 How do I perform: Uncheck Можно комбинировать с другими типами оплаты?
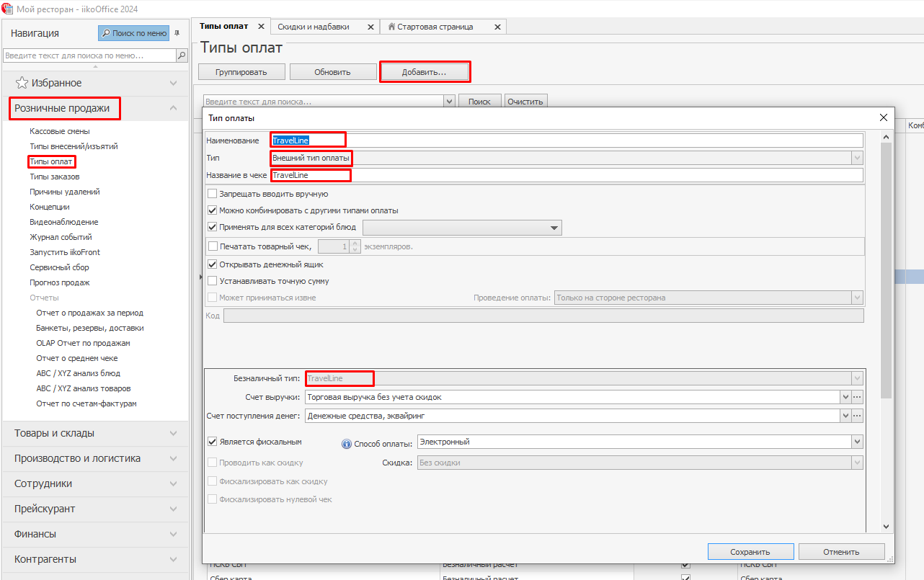click(213, 210)
